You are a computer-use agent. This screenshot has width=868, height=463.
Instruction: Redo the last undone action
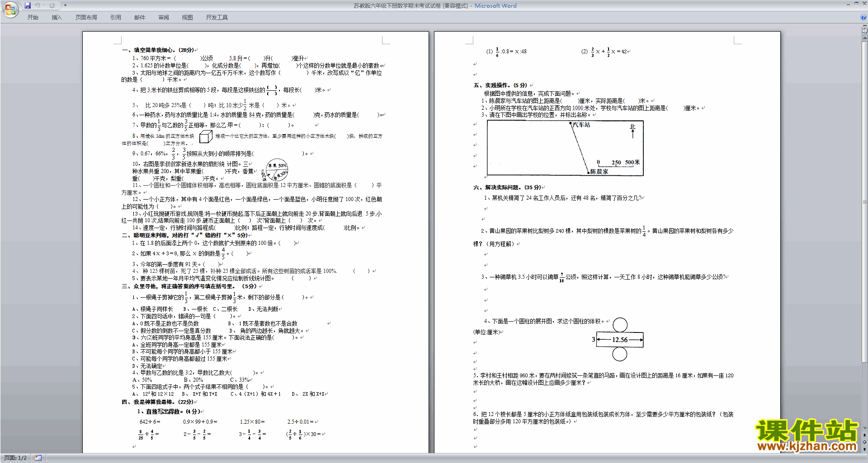(x=52, y=5)
